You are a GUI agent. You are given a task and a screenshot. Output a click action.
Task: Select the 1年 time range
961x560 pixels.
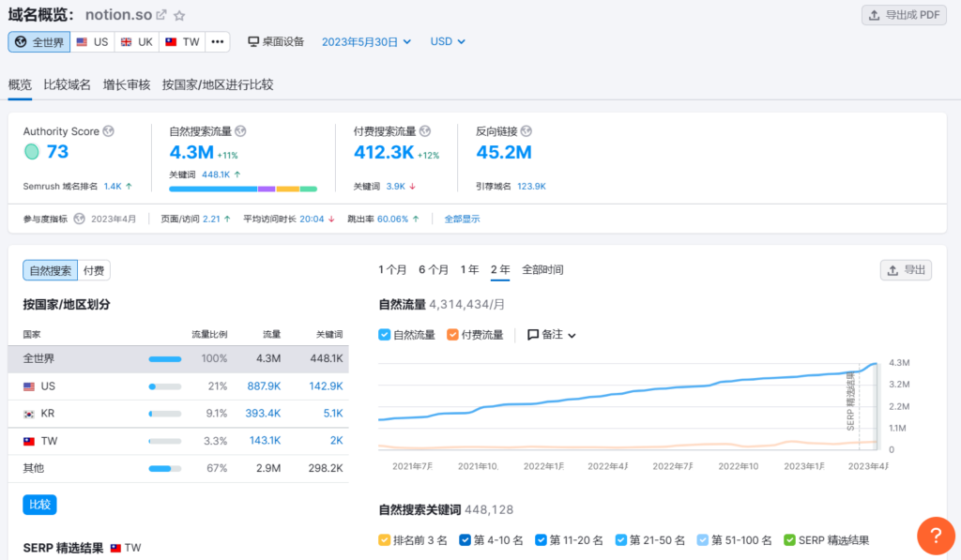pos(469,269)
